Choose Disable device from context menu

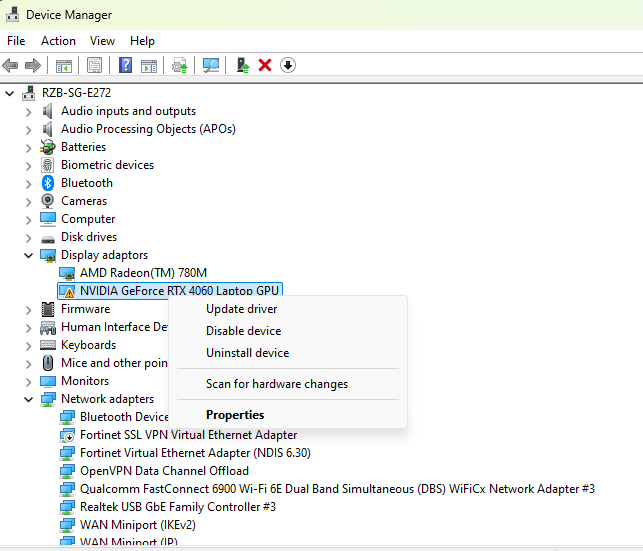tap(288, 331)
